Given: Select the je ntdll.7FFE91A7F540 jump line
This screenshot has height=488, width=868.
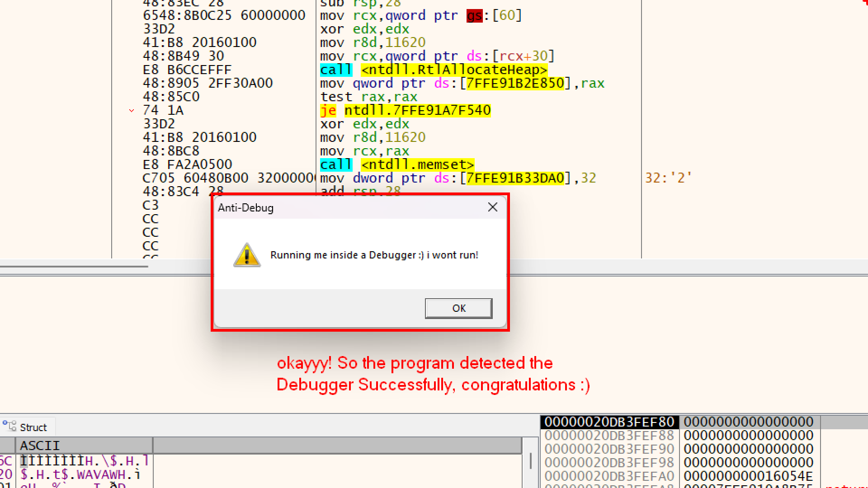Looking at the screenshot, I should [405, 110].
